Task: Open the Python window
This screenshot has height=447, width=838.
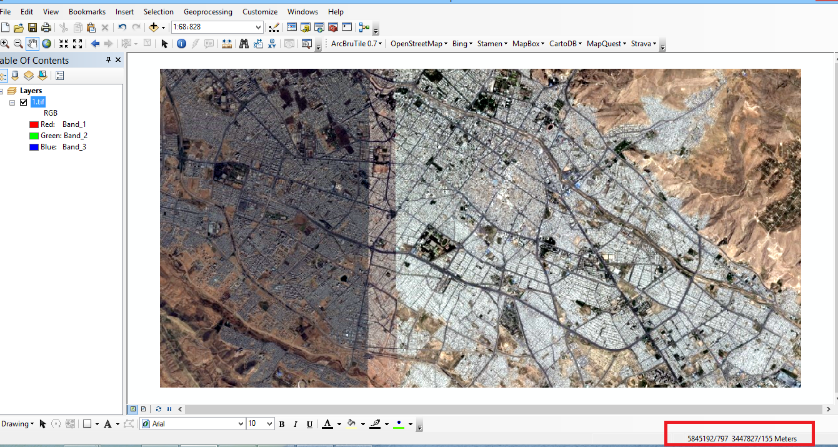Action: click(347, 27)
